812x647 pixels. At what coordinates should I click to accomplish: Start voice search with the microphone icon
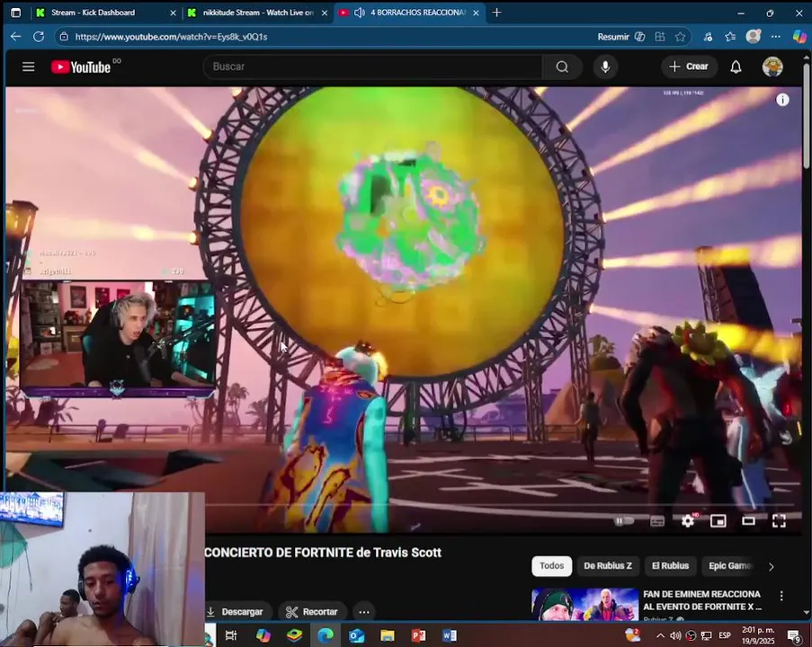(605, 66)
